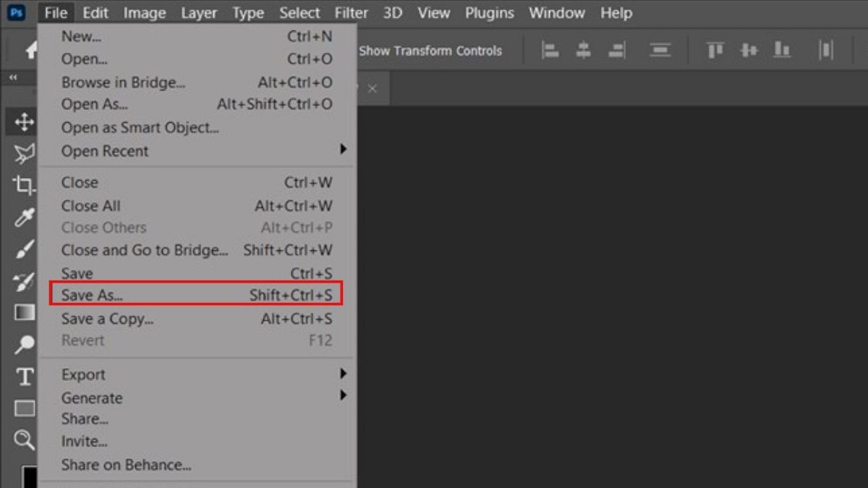Screen dimensions: 868x488
Task: Choose Share on Behance... entry
Action: 195,465
